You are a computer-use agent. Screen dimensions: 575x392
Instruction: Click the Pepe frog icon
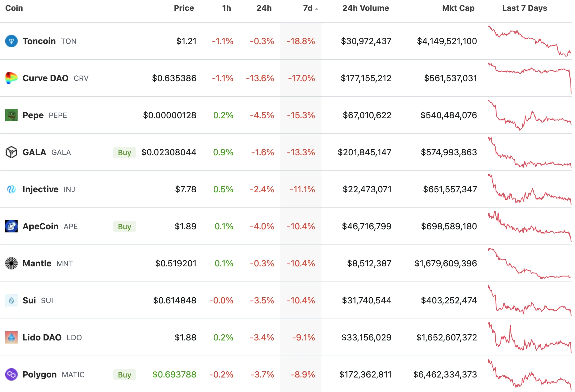[11, 115]
